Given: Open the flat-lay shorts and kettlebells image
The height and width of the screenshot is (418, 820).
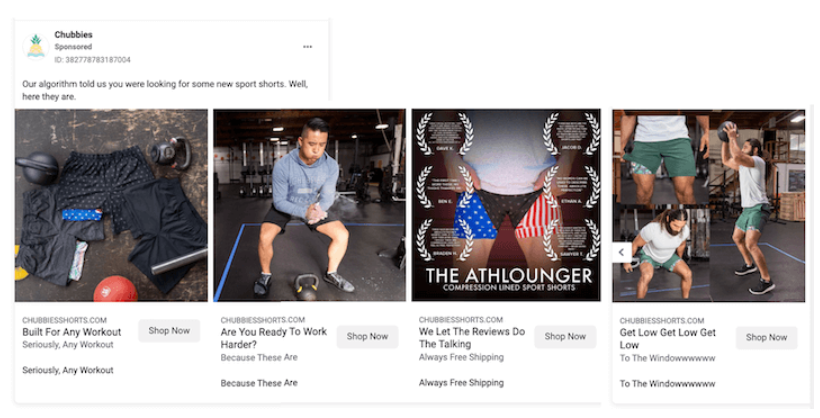Looking at the screenshot, I should pyautogui.click(x=111, y=205).
